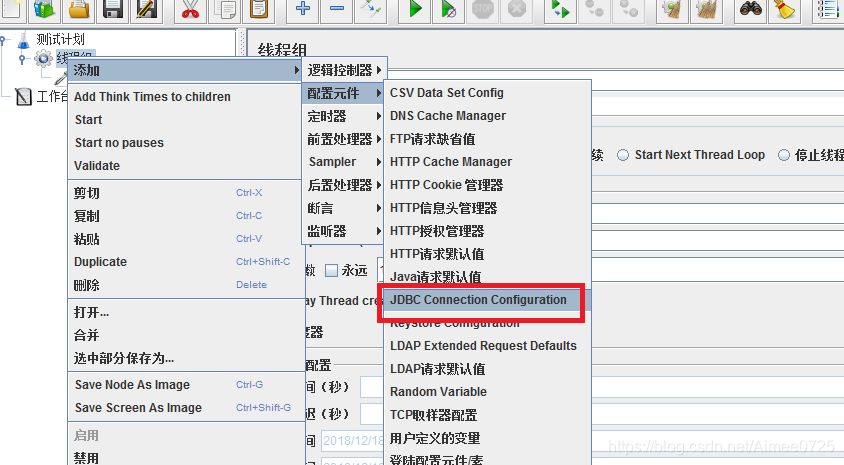Start the test with green play icon

tap(415, 9)
